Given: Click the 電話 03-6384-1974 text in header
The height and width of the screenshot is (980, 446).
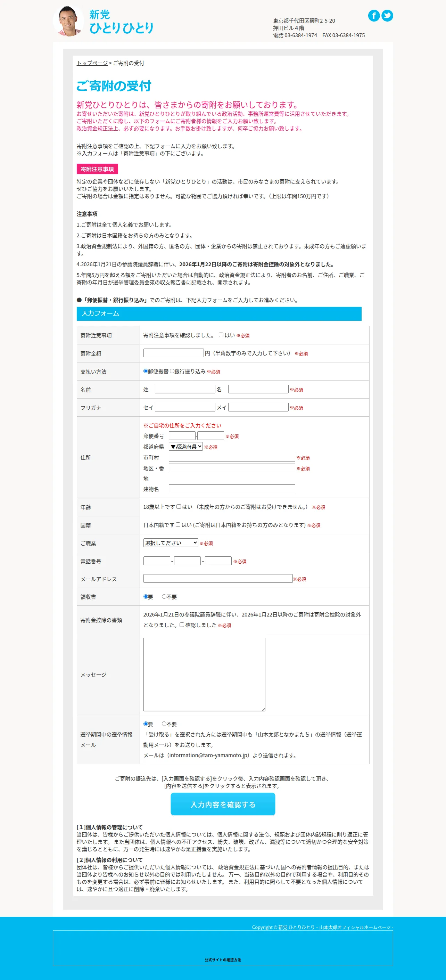Looking at the screenshot, I should 295,35.
